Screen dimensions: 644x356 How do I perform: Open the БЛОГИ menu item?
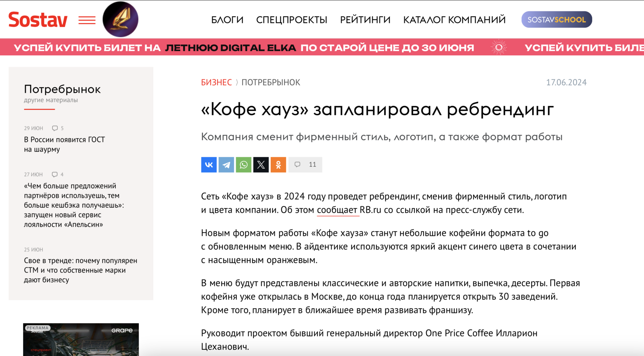coord(227,20)
